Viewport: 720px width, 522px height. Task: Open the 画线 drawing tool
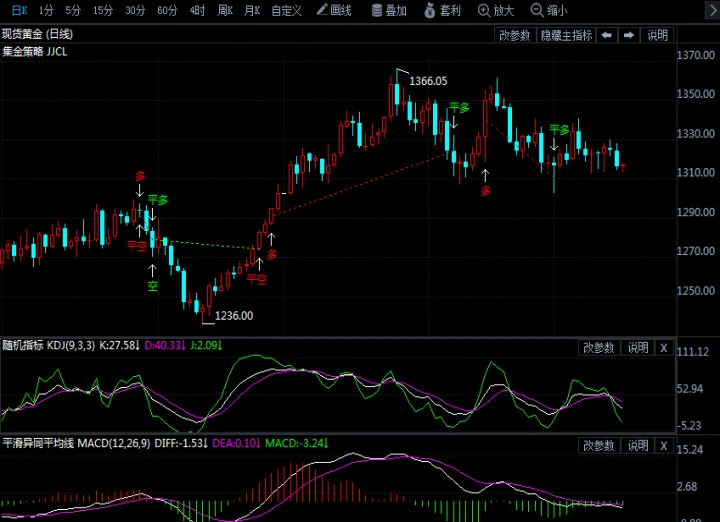334,11
